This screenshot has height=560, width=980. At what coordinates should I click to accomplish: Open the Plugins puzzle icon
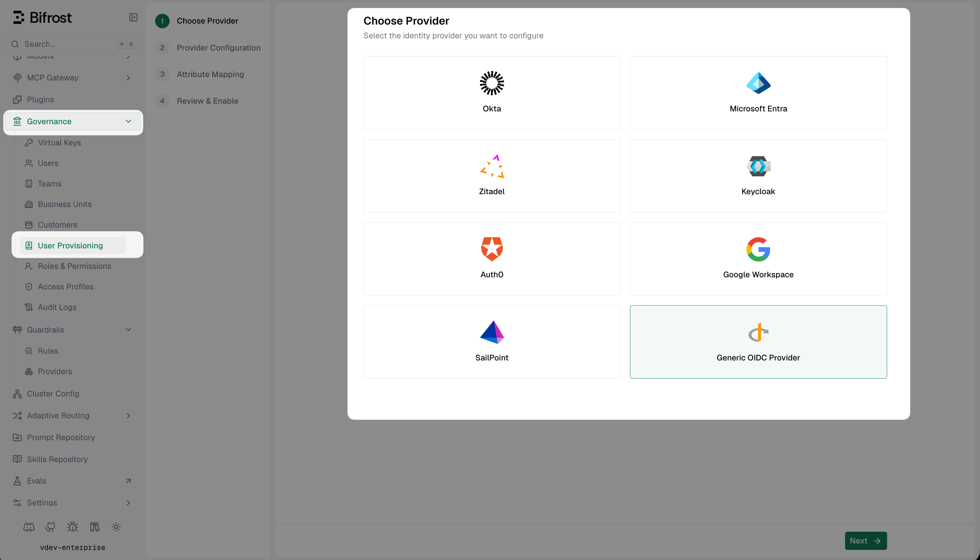pyautogui.click(x=17, y=100)
